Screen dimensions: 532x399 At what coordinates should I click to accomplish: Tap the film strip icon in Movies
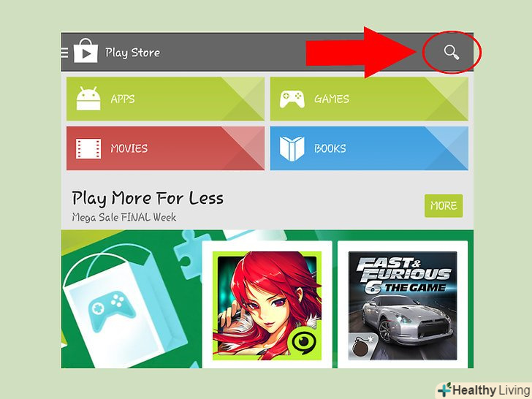point(88,148)
